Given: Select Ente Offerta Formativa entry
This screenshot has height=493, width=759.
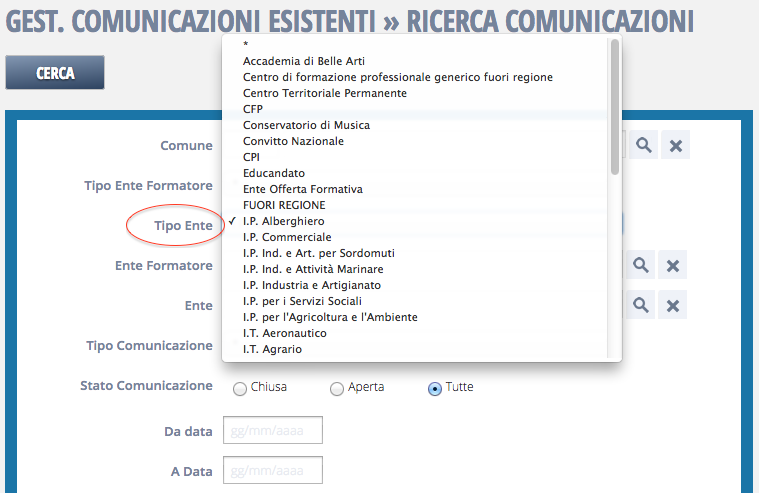Looking at the screenshot, I should tap(302, 189).
